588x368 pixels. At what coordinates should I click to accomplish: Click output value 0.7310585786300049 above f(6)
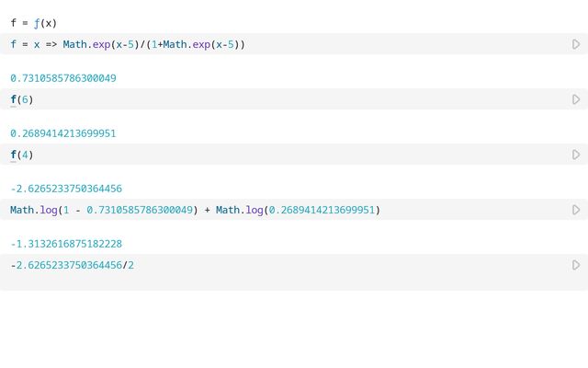pos(63,78)
